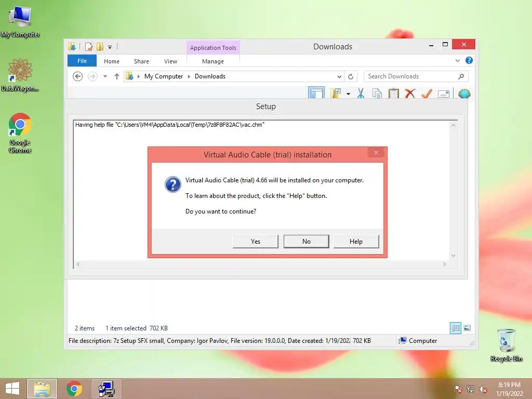Switch to the Share ribbon tab
The height and width of the screenshot is (399, 532).
point(141,61)
